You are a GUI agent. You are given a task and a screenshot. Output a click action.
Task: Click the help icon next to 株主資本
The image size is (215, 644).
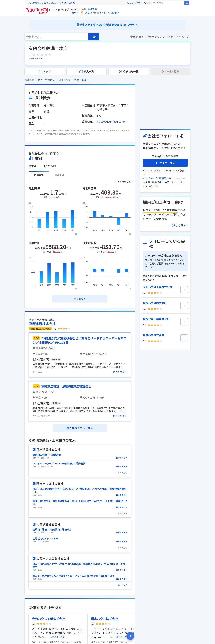[x=95, y=243]
